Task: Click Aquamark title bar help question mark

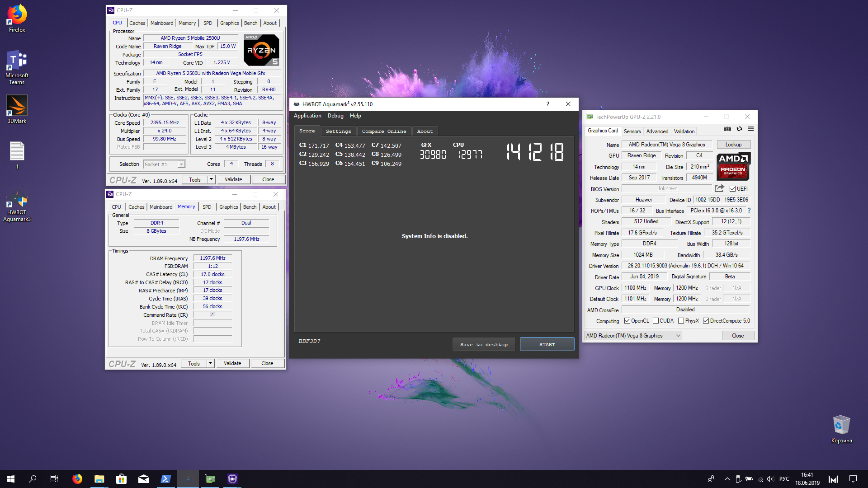Action: (x=547, y=104)
